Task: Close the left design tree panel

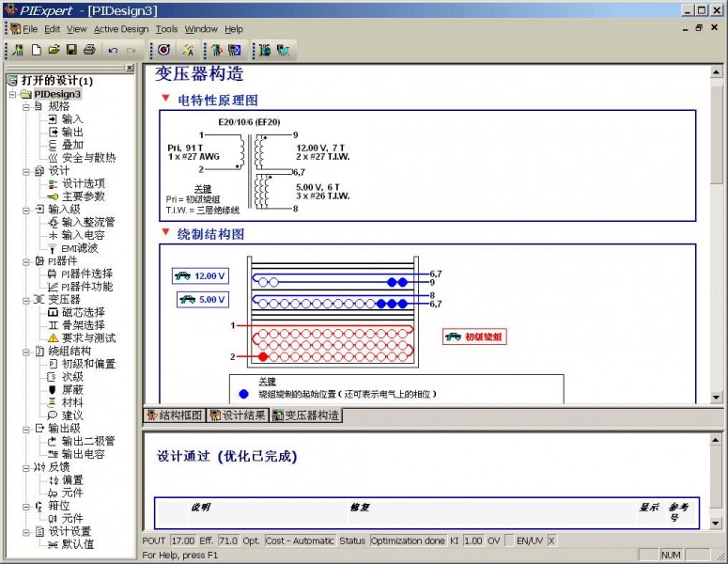Action: (x=130, y=69)
